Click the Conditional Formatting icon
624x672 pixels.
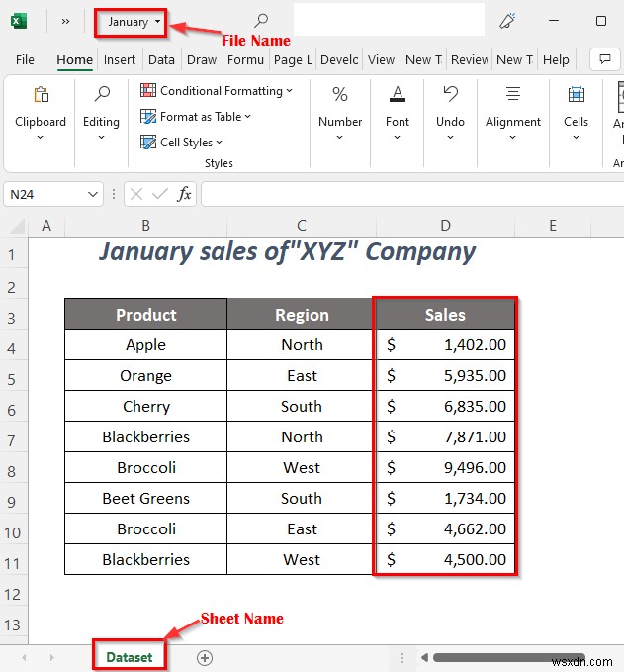click(x=148, y=90)
